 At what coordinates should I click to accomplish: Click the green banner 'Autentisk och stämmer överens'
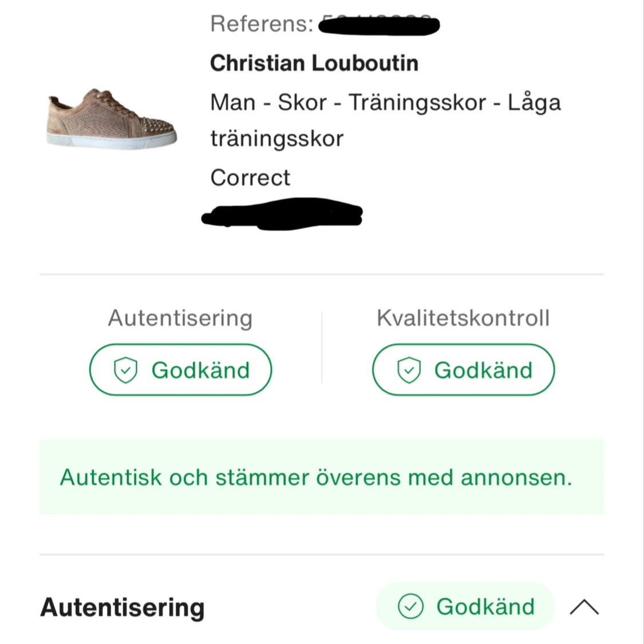(x=321, y=477)
